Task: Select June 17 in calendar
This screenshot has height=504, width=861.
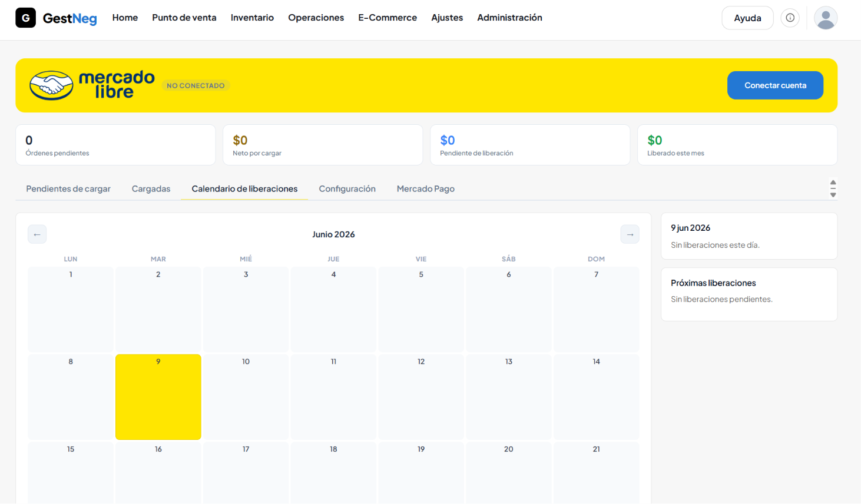Action: point(246,473)
